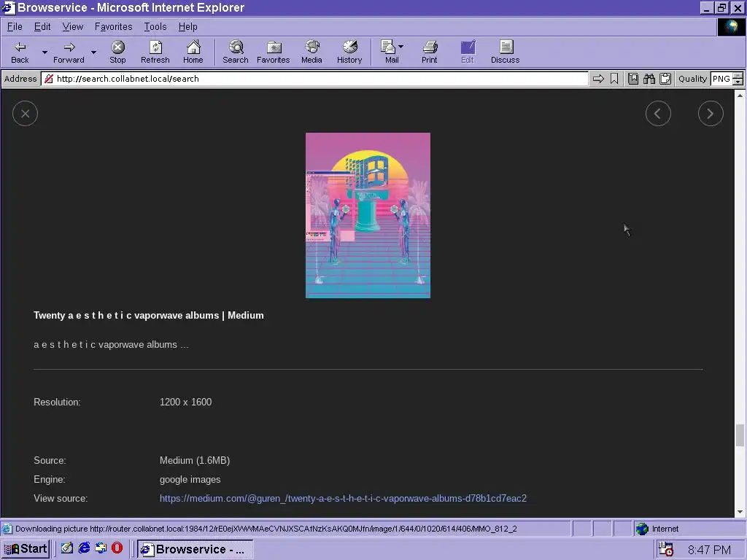Click the Forward toolbar button

click(69, 52)
